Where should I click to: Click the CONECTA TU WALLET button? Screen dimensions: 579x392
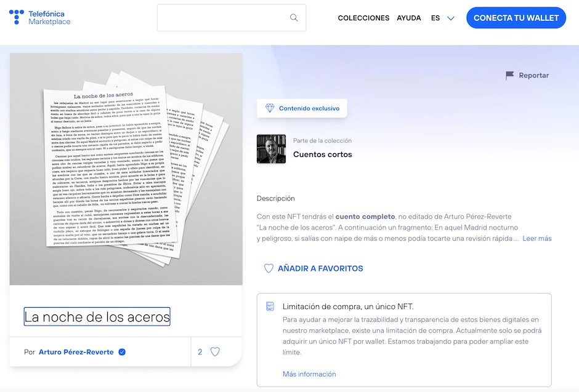[516, 18]
